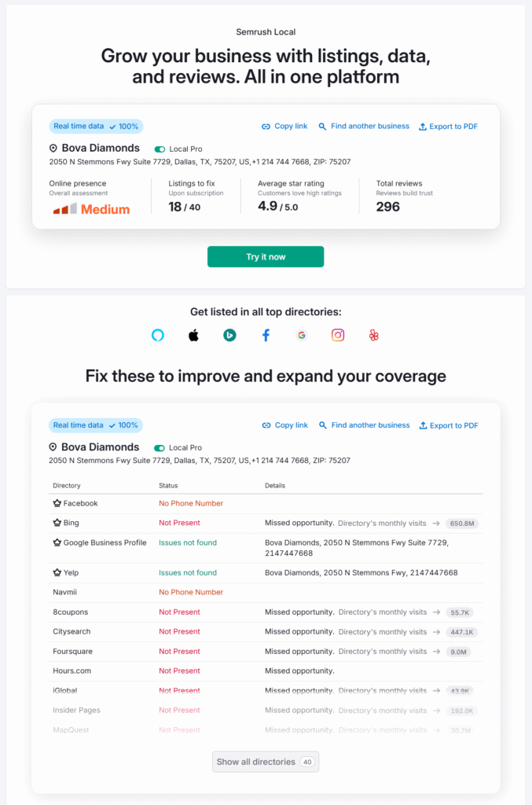
Task: Click the Yelp directory icon
Action: [x=374, y=335]
